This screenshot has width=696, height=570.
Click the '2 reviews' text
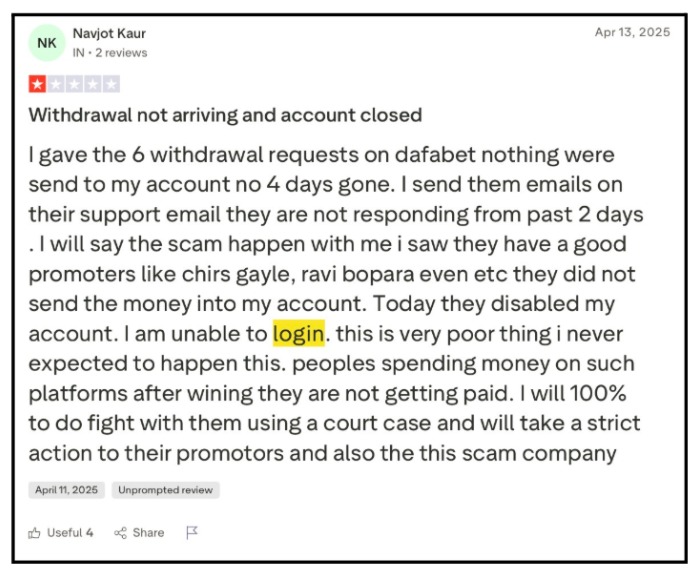pos(123,52)
